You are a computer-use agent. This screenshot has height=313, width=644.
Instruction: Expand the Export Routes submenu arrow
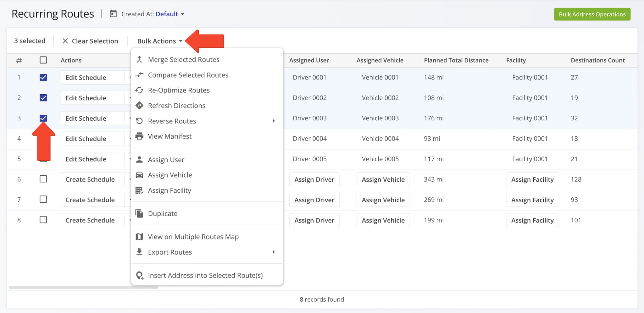(274, 252)
